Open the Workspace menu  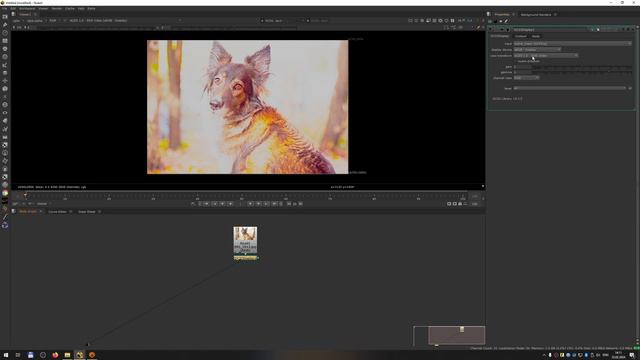[27, 8]
